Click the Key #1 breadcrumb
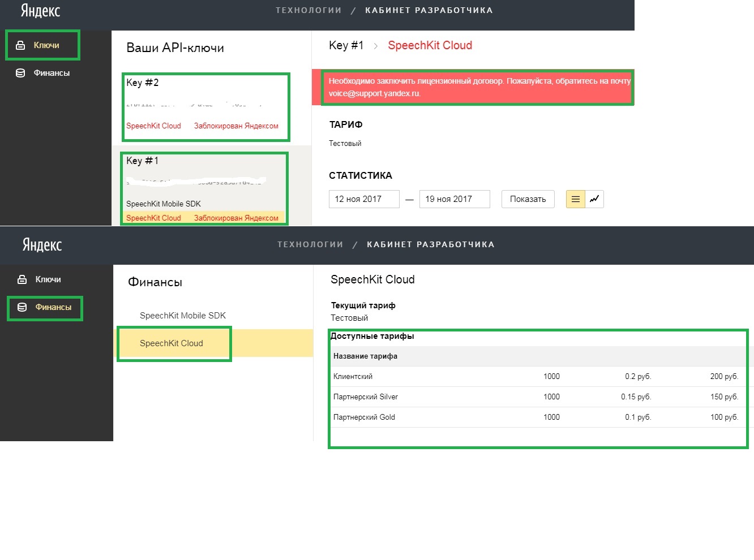Screen dimensions: 754x560 (x=346, y=45)
